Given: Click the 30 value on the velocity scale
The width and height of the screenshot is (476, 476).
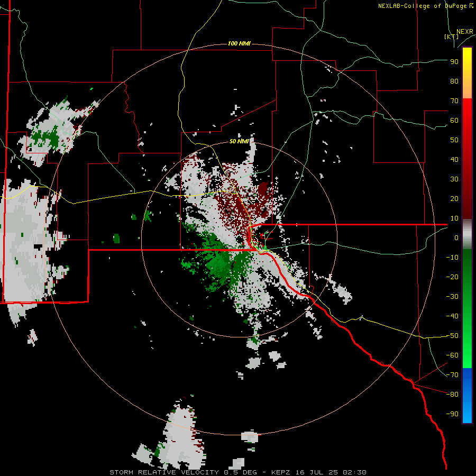Looking at the screenshot, I should 454,179.
